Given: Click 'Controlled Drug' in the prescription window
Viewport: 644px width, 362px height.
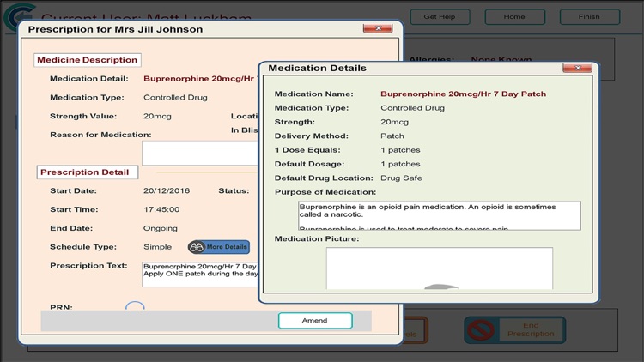Looking at the screenshot, I should point(175,98).
